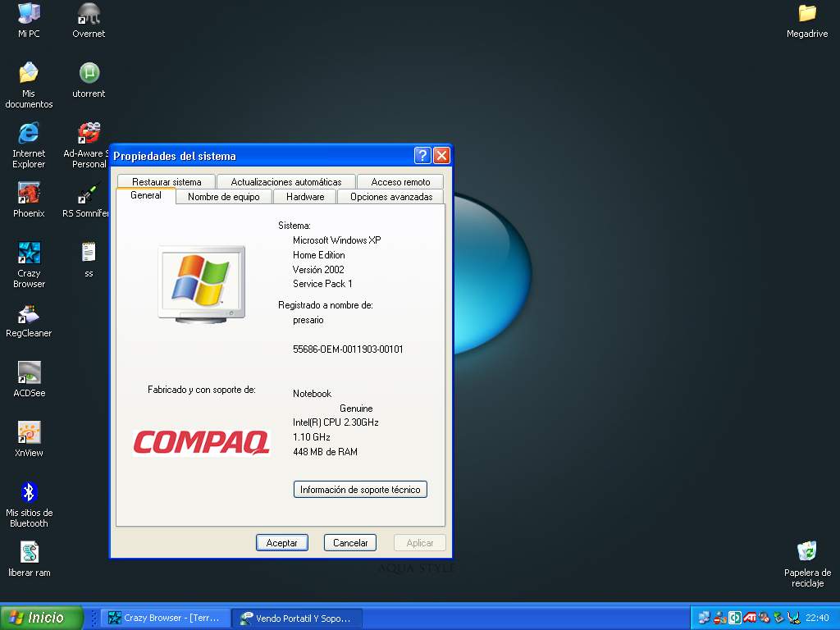
Task: Open the Nombre de equipo tab
Action: pyautogui.click(x=223, y=197)
